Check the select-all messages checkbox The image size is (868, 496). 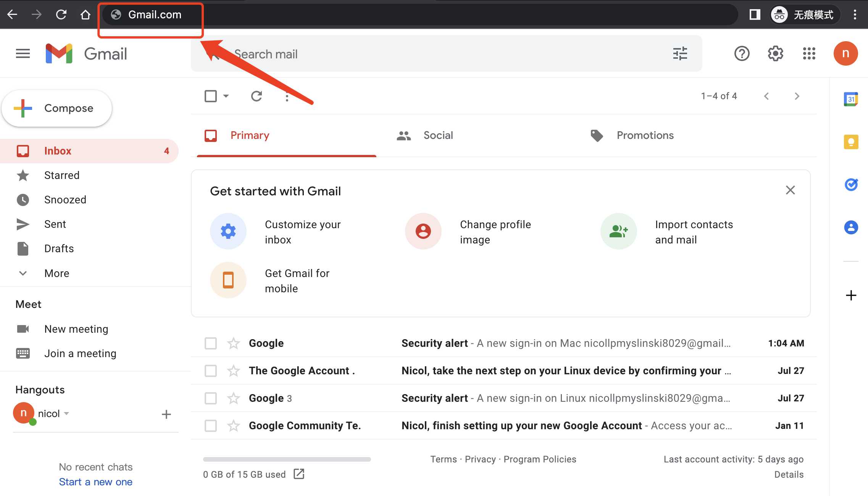(x=211, y=96)
